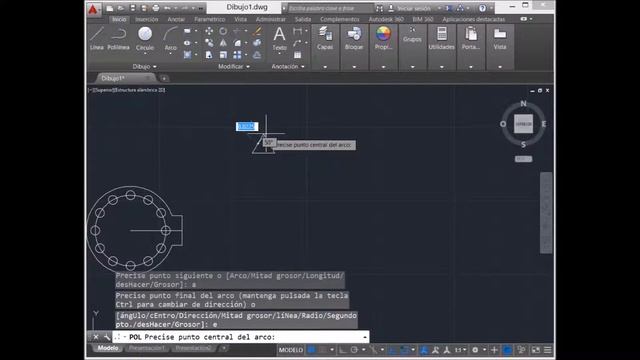
Task: Switch to the Modelo layout tab
Action: (108, 348)
